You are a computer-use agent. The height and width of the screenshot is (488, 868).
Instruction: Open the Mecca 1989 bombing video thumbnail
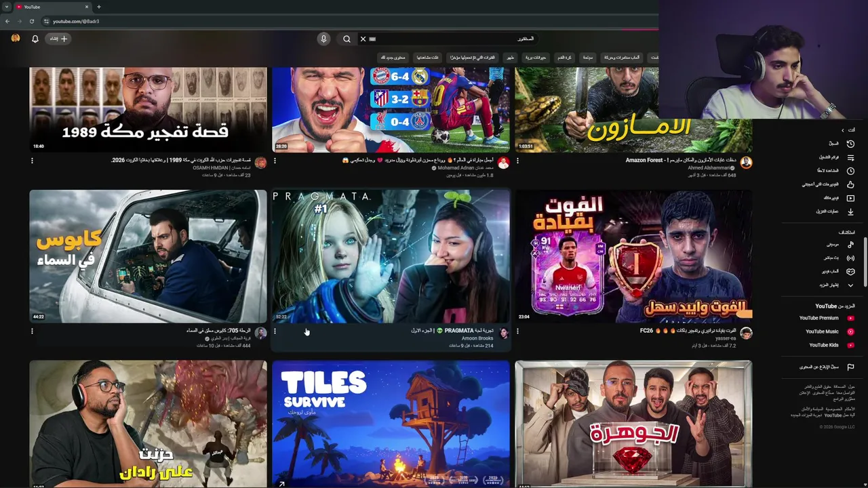(x=148, y=109)
